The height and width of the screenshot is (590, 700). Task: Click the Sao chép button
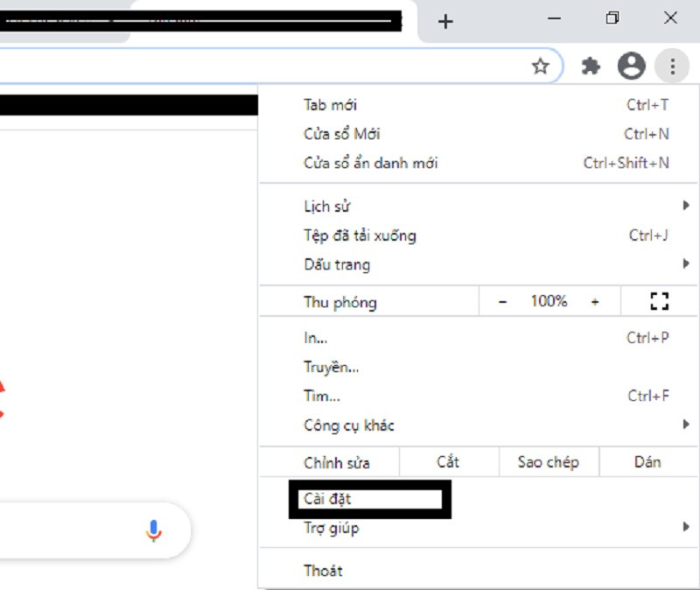pyautogui.click(x=548, y=462)
